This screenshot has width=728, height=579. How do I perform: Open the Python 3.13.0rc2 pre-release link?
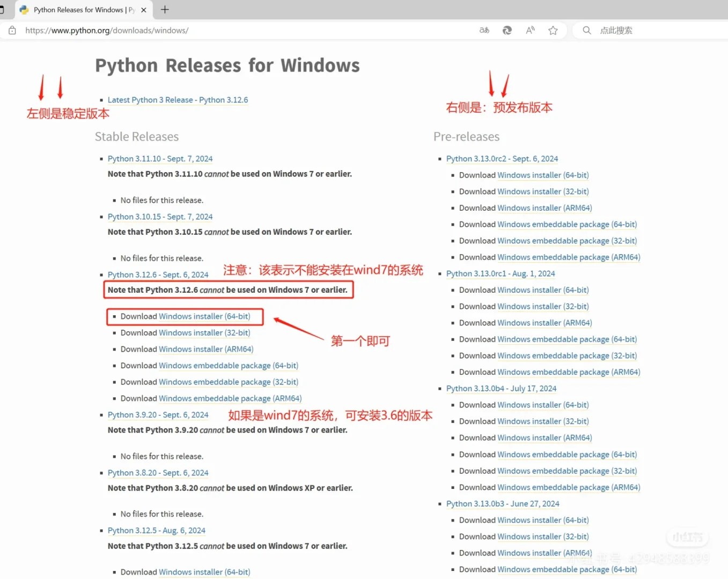[502, 158]
